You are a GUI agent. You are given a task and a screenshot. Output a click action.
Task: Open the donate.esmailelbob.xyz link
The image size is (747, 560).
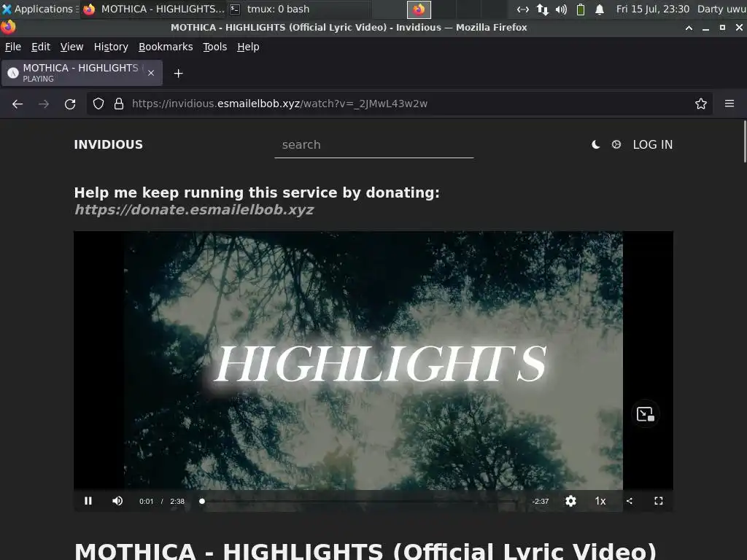click(194, 209)
